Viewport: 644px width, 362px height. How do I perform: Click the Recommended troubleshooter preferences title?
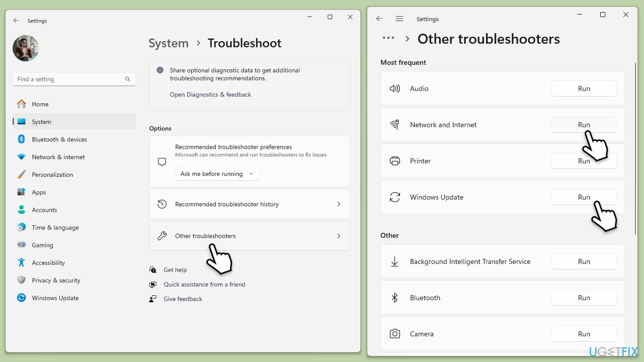[x=233, y=147]
